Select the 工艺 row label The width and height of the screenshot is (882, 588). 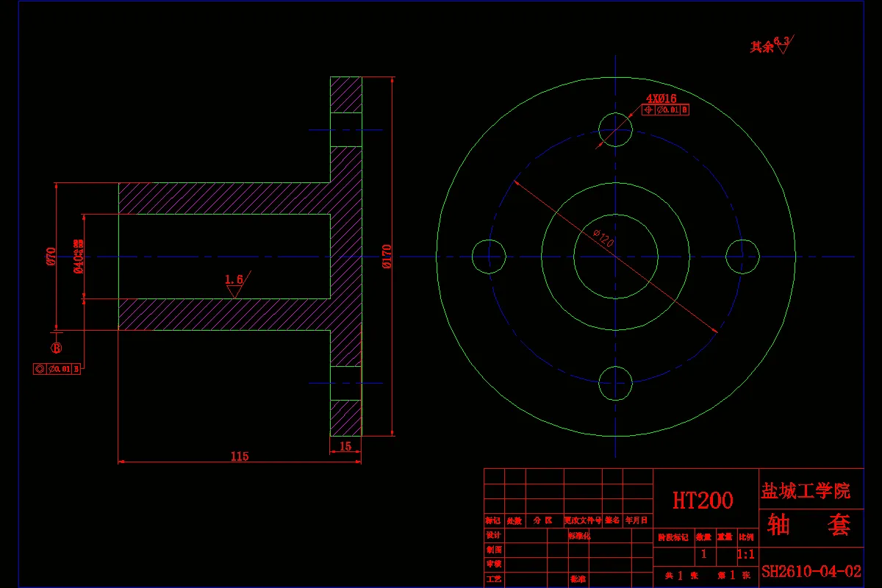point(493,579)
